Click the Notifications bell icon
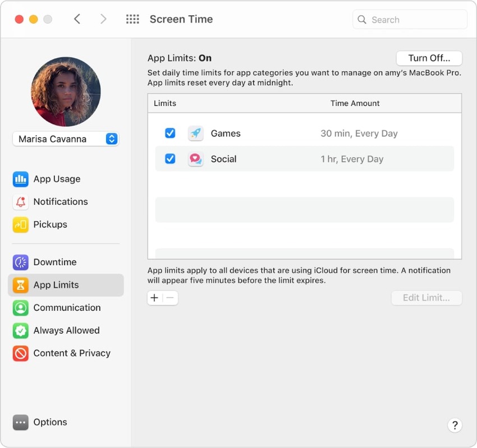This screenshot has height=448, width=477. click(x=21, y=202)
